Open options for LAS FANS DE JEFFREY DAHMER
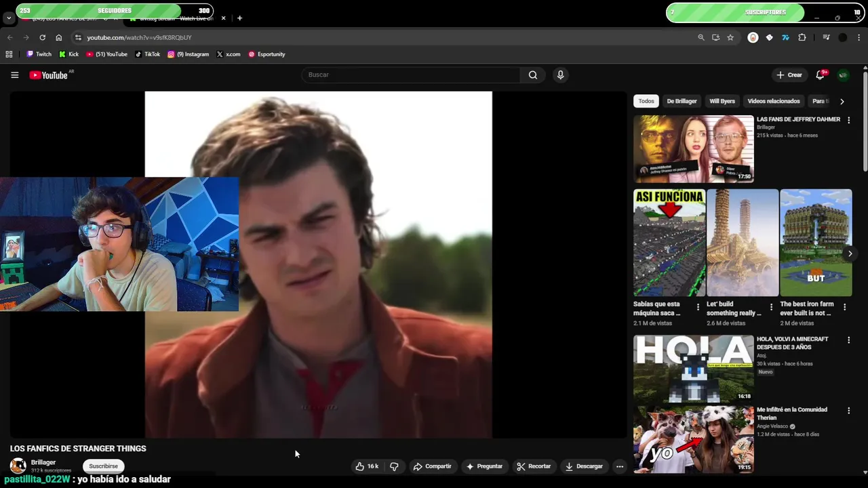Viewport: 868px width, 488px height. tap(848, 120)
